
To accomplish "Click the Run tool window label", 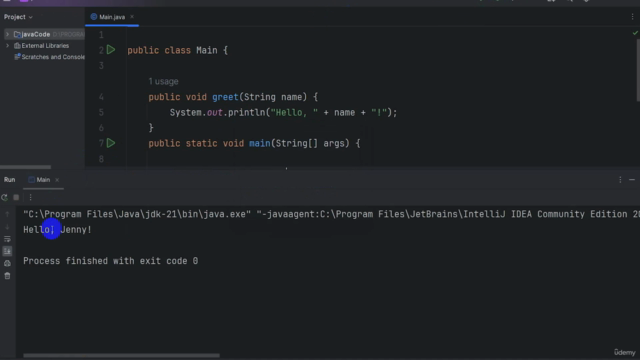I will (x=9, y=180).
